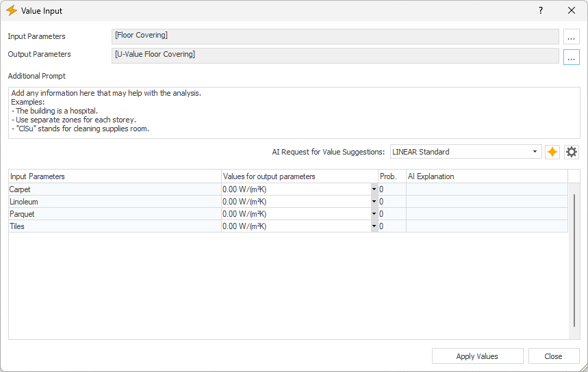Click into the Additional Prompt text area
Viewport: 588px width, 372px height.
point(294,113)
